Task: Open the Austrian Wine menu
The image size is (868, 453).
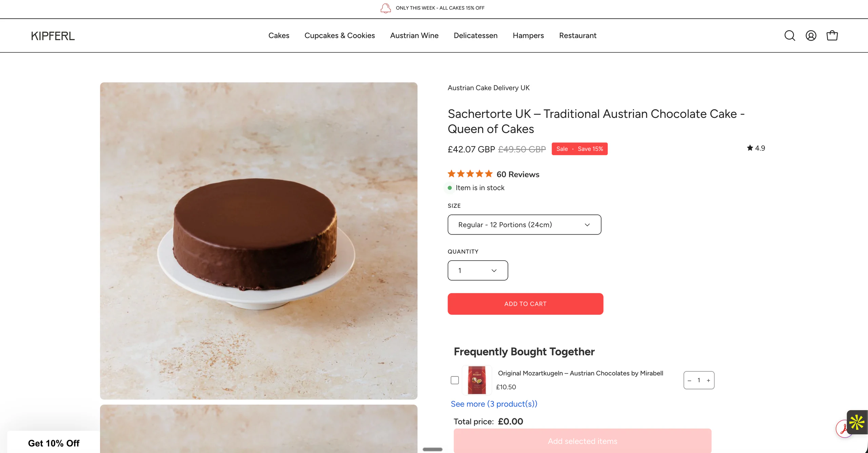Action: [x=414, y=36]
